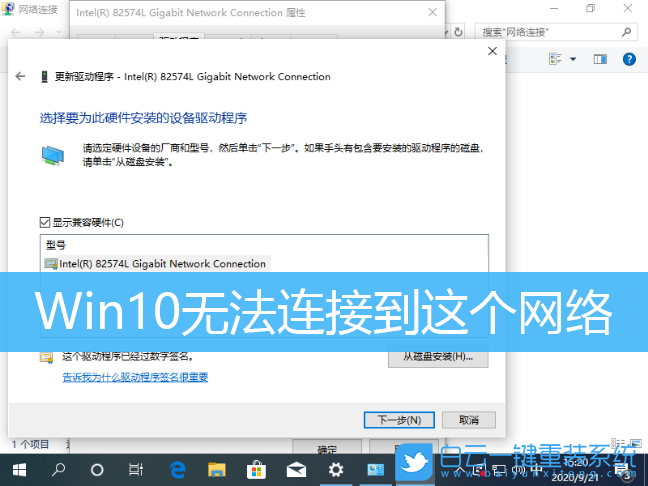Open the 告诉我为什么驱动程序签名很重要 link
Viewport: 648px width, 486px height.
tap(135, 377)
